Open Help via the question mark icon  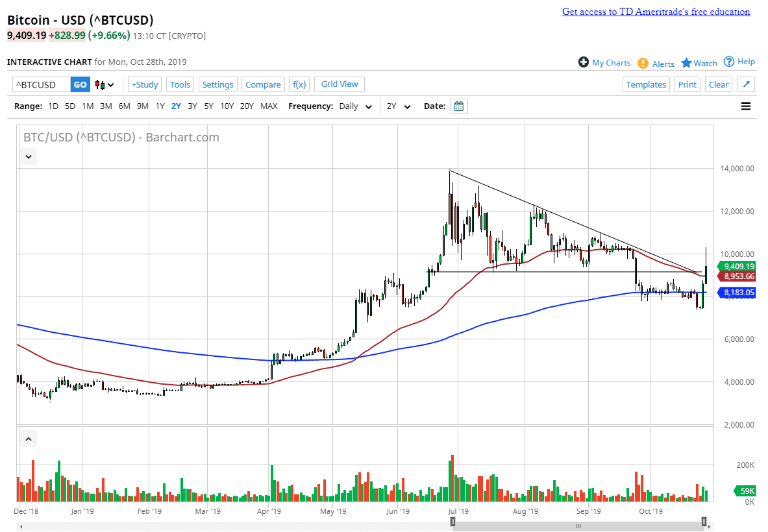click(x=730, y=61)
